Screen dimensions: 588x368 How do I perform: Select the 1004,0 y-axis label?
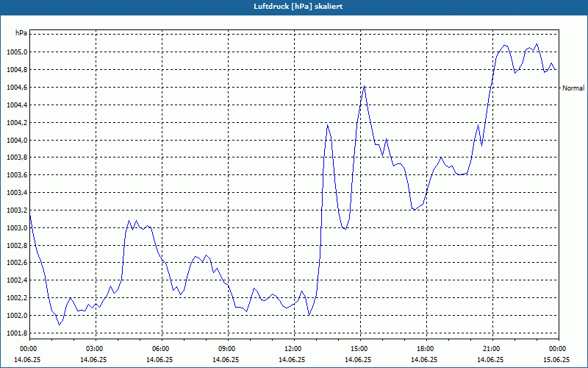pyautogui.click(x=17, y=141)
